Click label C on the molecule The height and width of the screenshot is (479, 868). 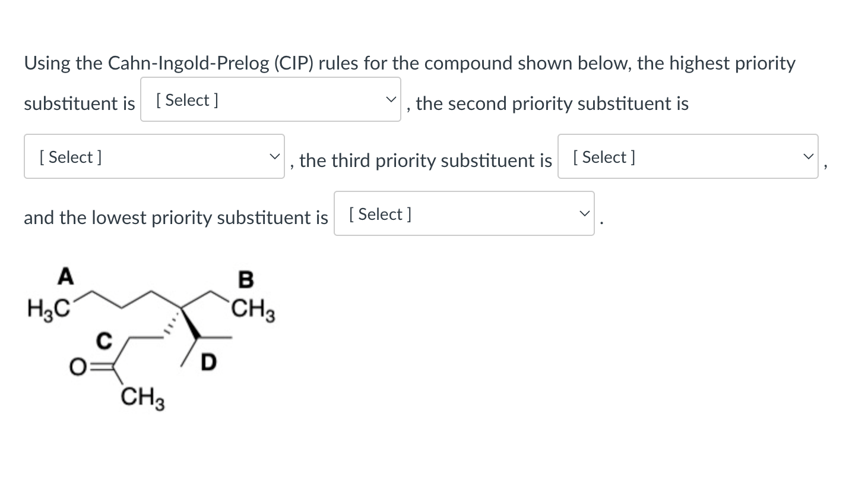104,341
